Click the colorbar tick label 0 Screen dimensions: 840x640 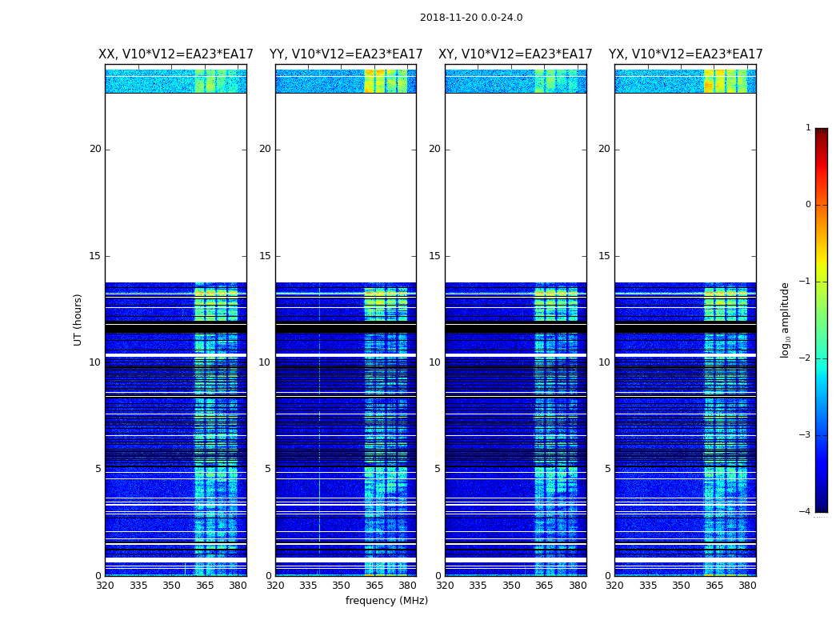[808, 205]
